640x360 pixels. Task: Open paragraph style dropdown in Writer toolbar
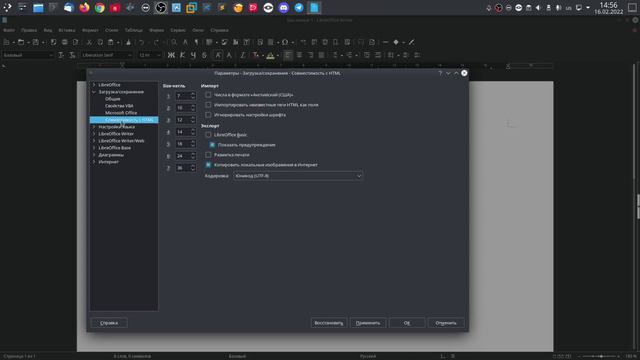pos(51,55)
